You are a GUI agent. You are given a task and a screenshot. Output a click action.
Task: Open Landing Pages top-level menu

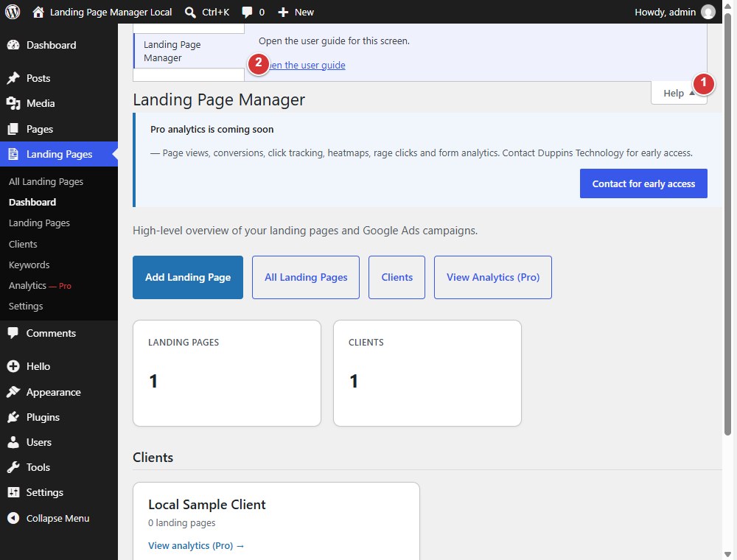59,154
